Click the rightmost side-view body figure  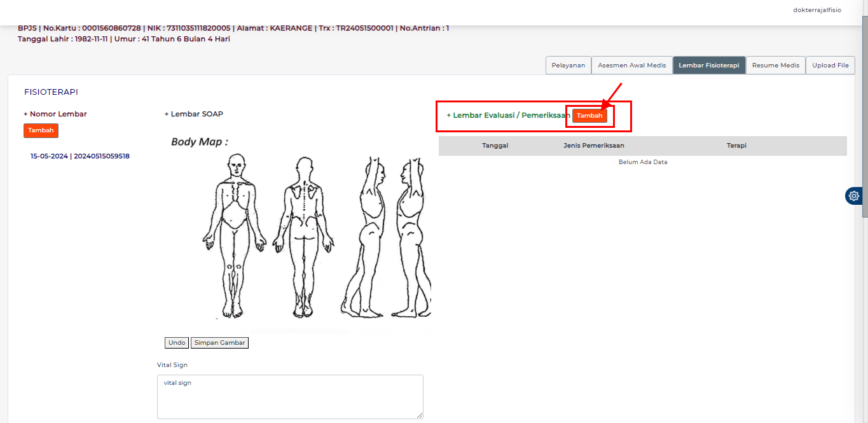tap(410, 235)
